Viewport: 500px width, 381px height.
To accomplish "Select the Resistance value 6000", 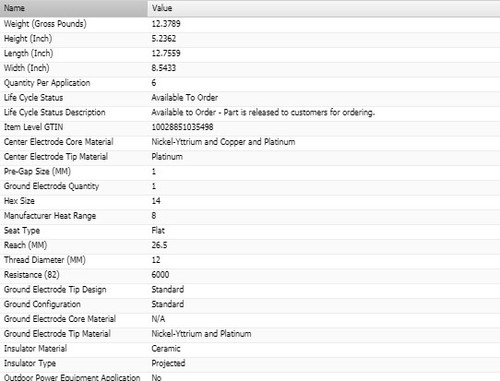I will [160, 275].
